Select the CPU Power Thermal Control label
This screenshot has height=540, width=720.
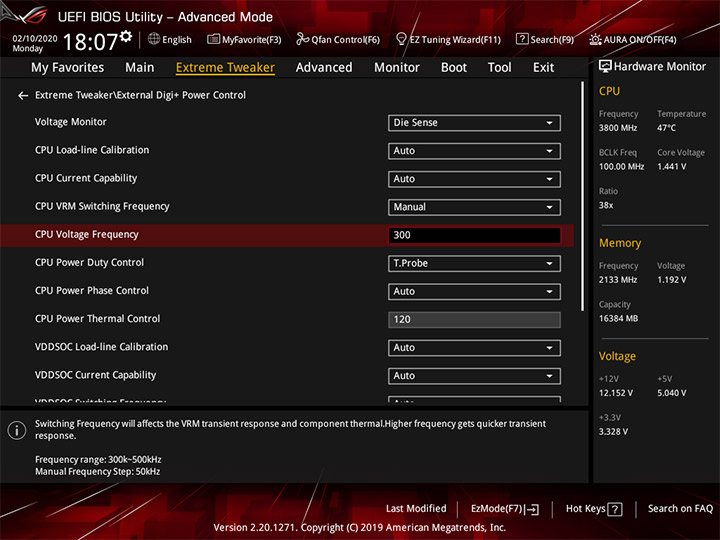coord(98,319)
